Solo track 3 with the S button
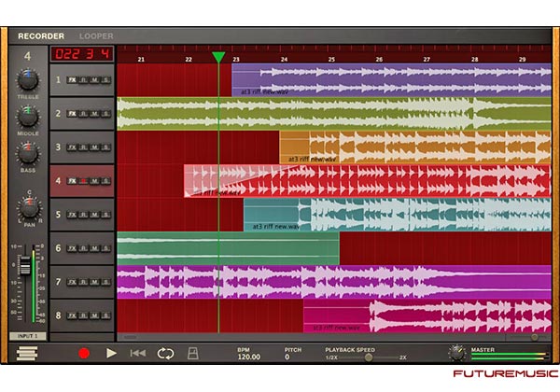560x392 pixels. (105, 147)
